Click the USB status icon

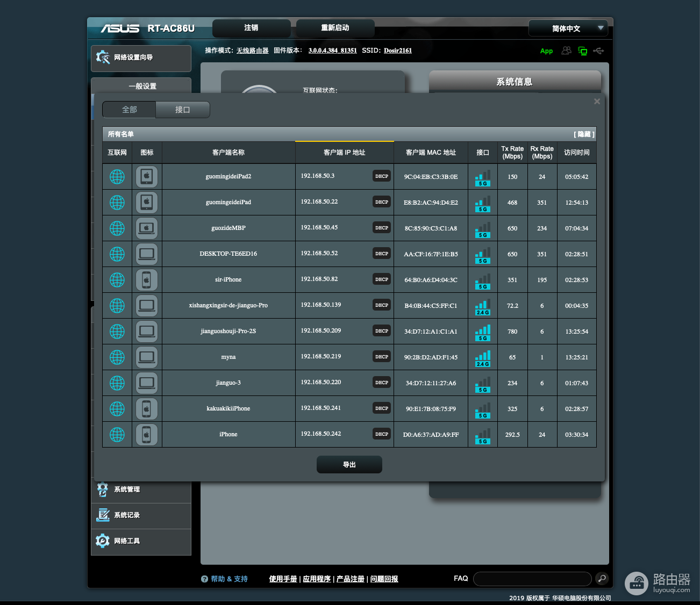click(598, 51)
